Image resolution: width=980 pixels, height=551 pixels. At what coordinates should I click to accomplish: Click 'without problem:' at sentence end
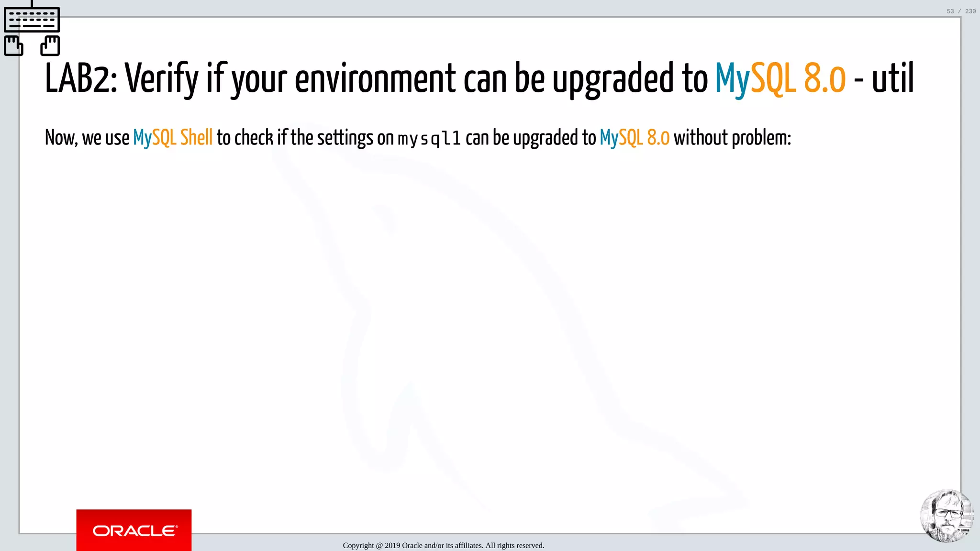(733, 138)
